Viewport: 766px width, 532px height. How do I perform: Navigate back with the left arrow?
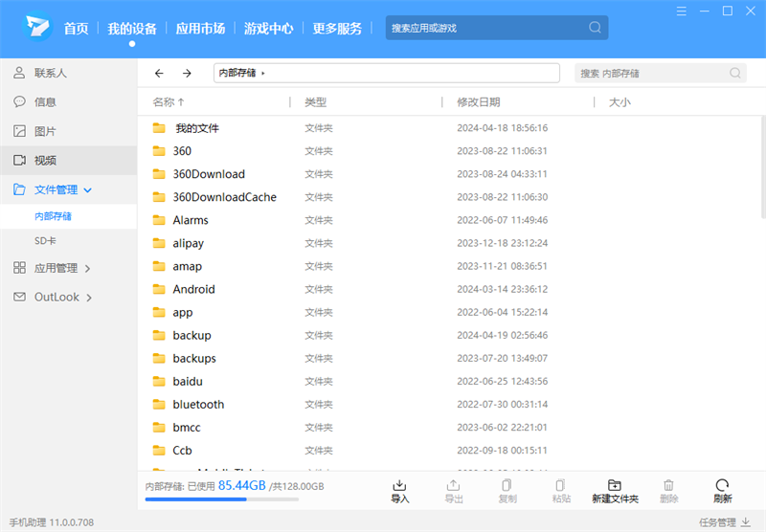[x=159, y=74]
